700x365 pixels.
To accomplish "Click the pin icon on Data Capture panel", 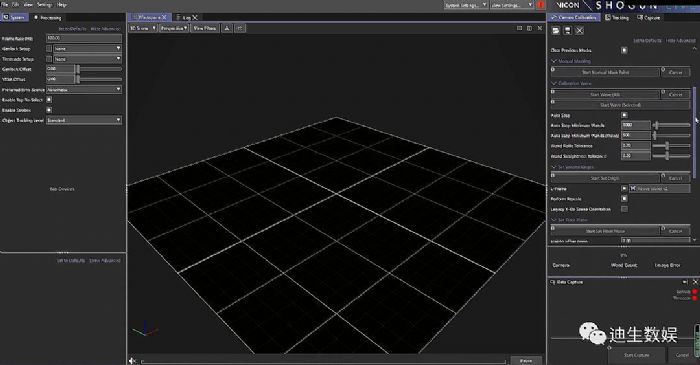I will [685, 282].
